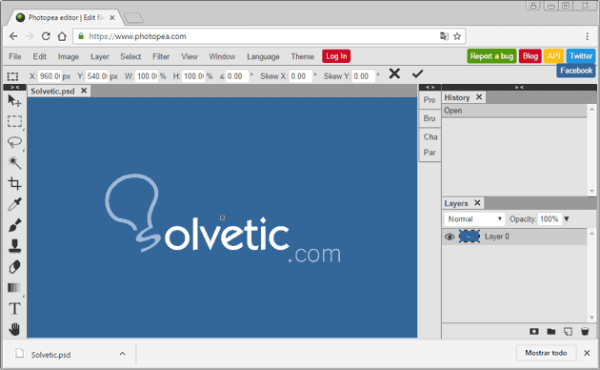This screenshot has width=600, height=370.
Task: Open the Edit menu
Action: 39,57
